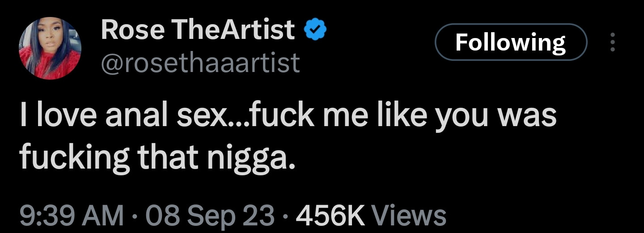Unfollow using the Following button
The height and width of the screenshot is (233, 644).
click(x=510, y=42)
